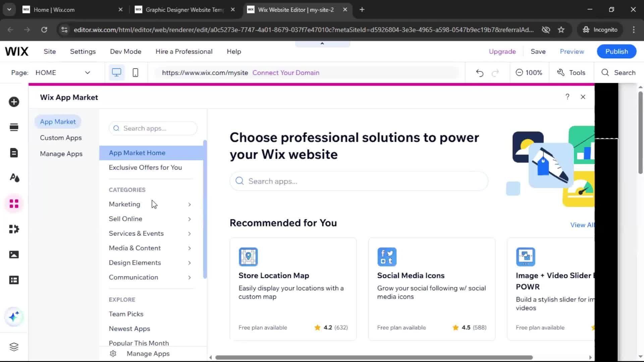Select the Custom Apps tab
Viewport: 644px width, 362px height.
[61, 138]
